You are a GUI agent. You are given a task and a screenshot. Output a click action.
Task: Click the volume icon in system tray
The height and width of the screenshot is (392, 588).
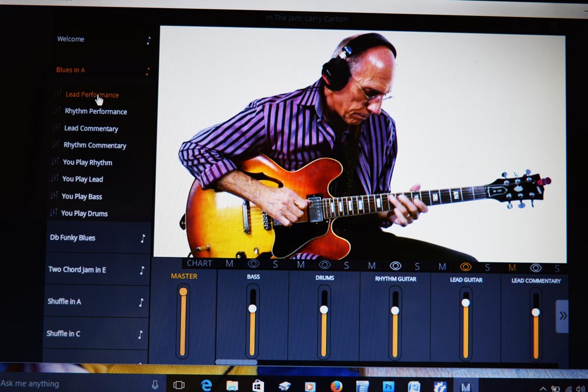pos(581,388)
